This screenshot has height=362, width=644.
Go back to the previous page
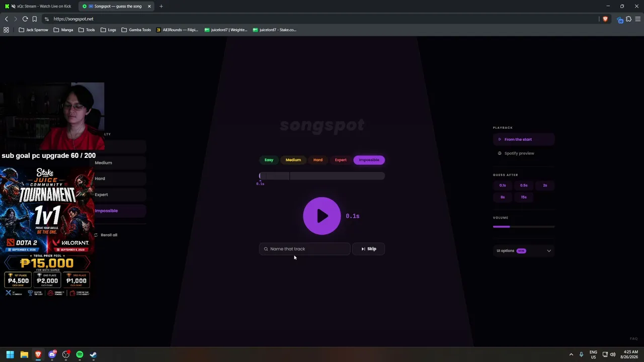coord(7,19)
